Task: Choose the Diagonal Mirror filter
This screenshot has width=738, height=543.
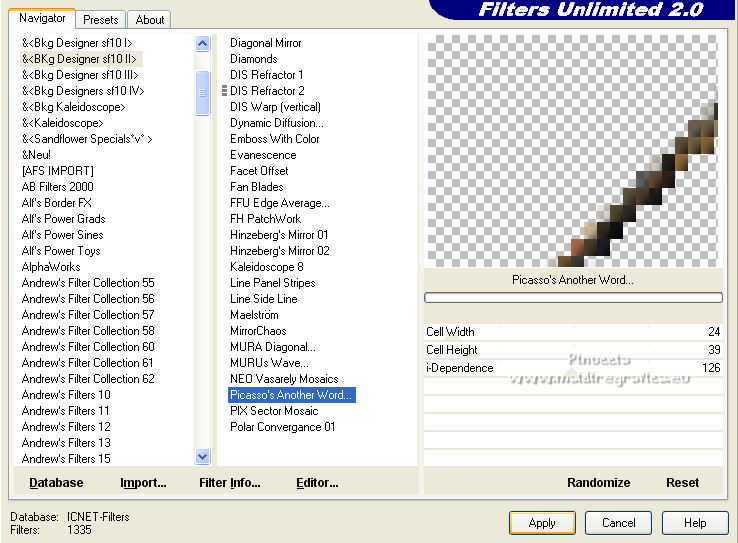Action: [x=265, y=43]
